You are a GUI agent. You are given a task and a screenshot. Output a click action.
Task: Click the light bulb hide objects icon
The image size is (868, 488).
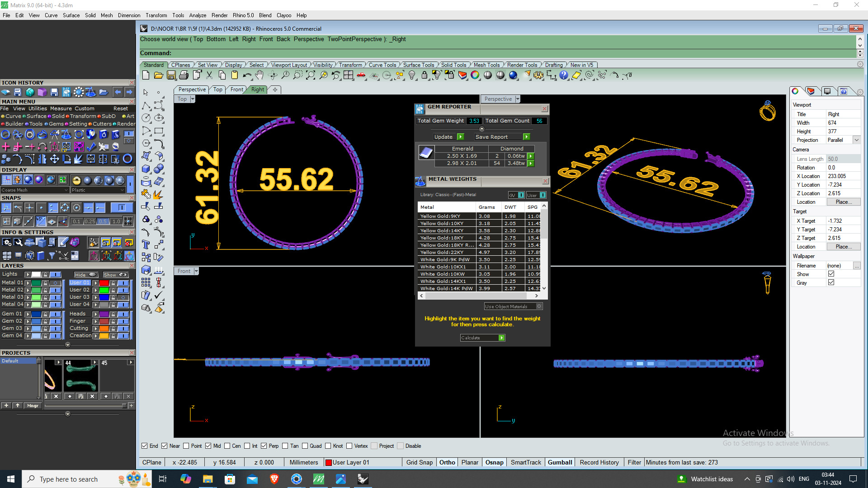point(412,75)
